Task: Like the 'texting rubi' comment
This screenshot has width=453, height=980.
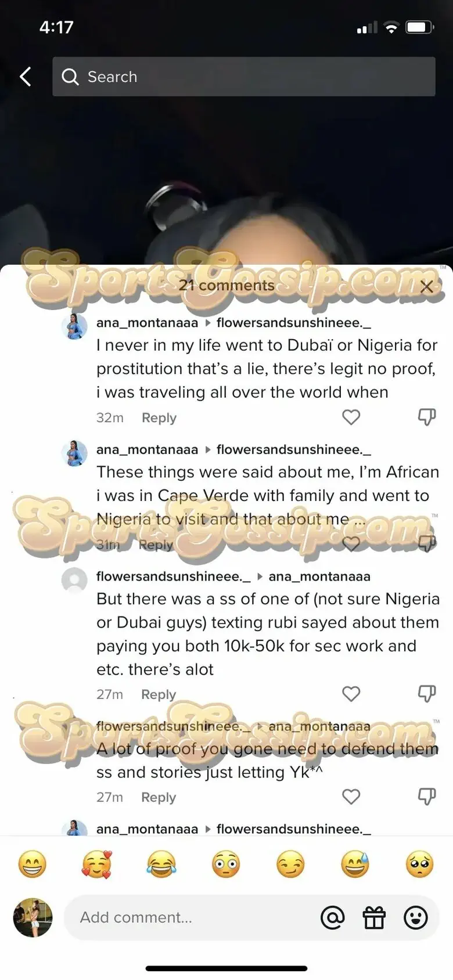Action: coord(351,694)
